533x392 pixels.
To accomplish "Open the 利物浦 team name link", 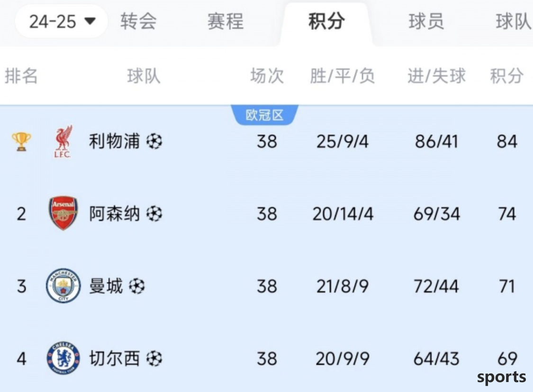I will coord(114,141).
